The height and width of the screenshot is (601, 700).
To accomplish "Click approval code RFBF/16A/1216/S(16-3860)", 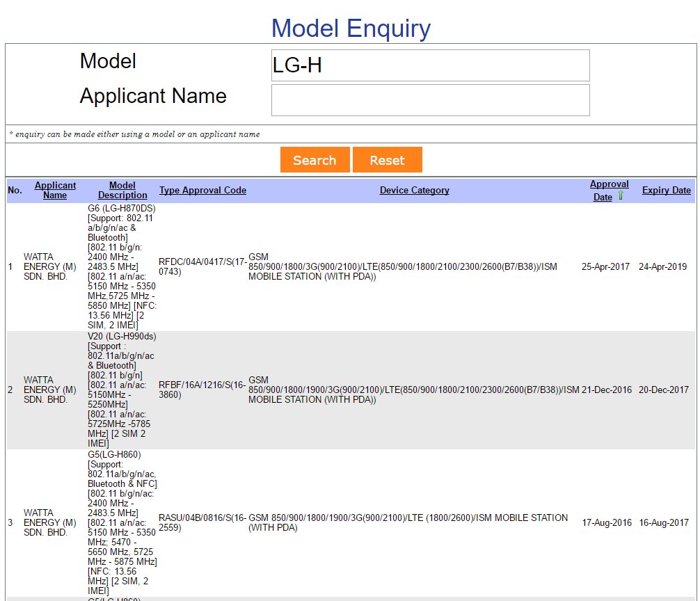I will pos(202,390).
